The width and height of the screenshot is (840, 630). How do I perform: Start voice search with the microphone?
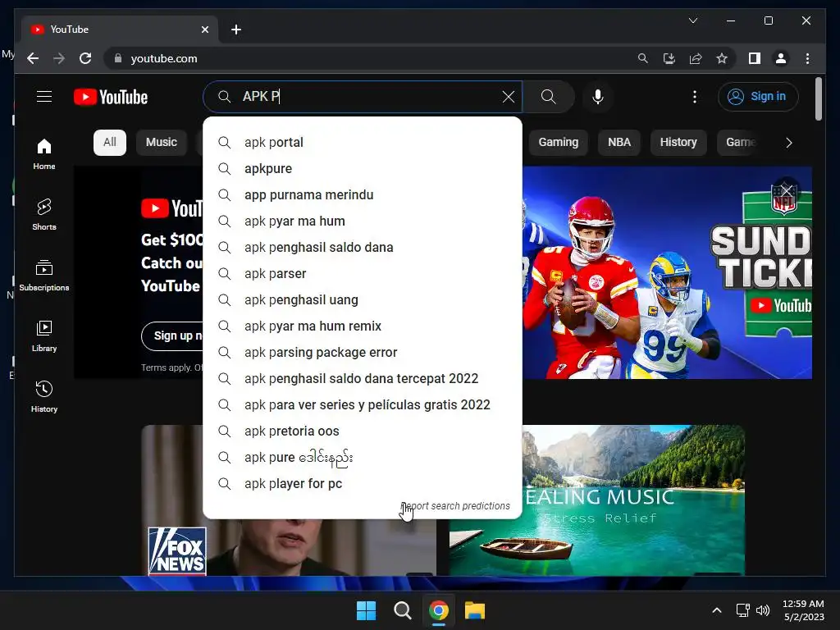[x=598, y=97]
